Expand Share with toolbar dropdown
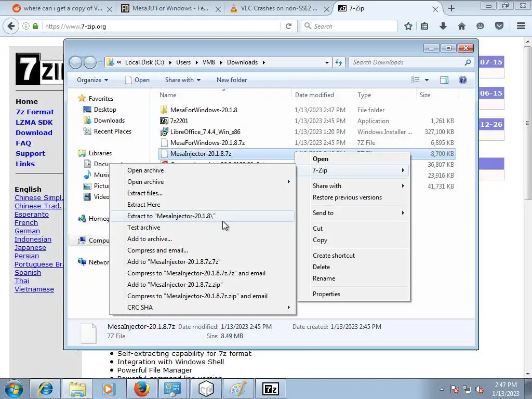This screenshot has width=532, height=399. click(x=182, y=80)
